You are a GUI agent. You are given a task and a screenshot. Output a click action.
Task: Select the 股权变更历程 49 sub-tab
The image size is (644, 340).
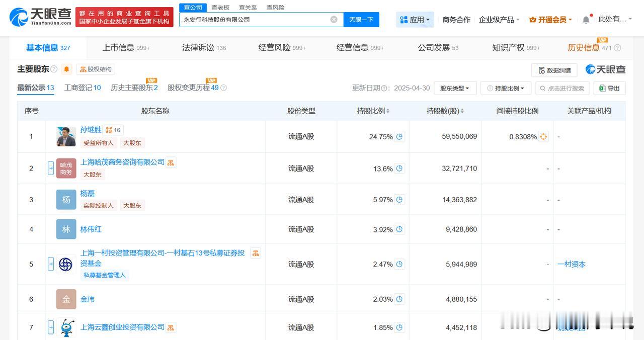(193, 88)
